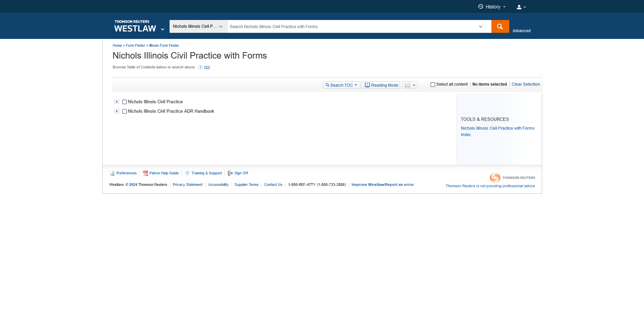Enable Select all content checkbox
Screen dimensions: 644x325
[432, 85]
